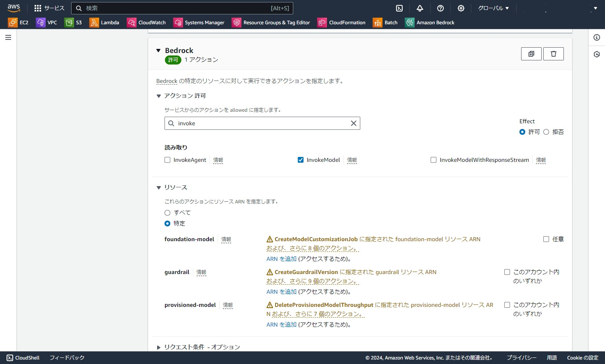Check the InvokeModelWithResponseStream checkbox
The height and width of the screenshot is (364, 605).
433,160
